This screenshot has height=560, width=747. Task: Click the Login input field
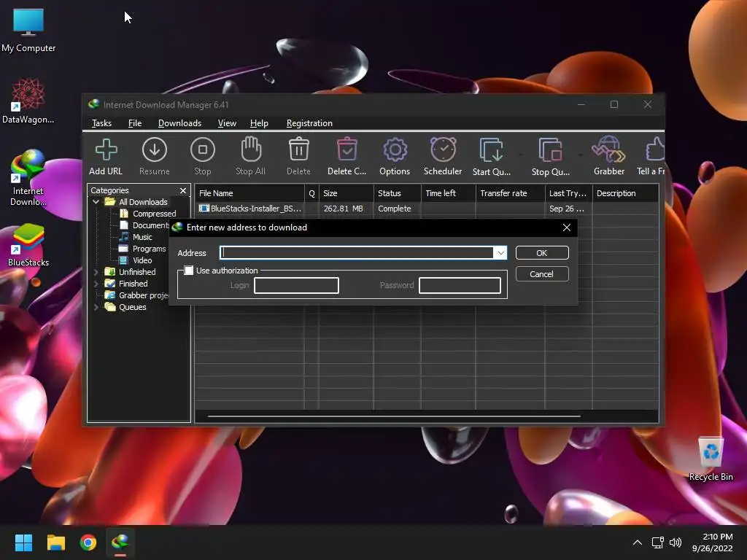click(x=296, y=285)
